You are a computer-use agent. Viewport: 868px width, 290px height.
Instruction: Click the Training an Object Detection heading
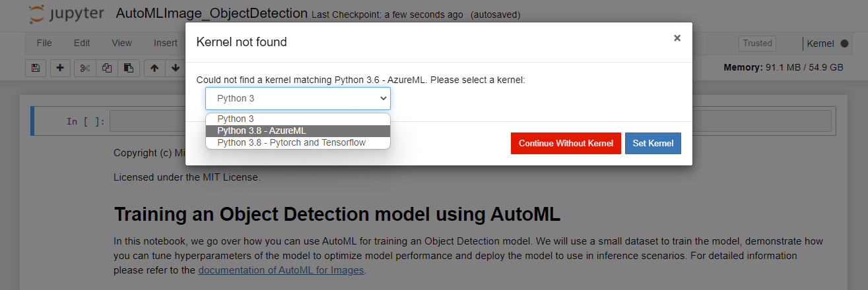click(x=337, y=214)
